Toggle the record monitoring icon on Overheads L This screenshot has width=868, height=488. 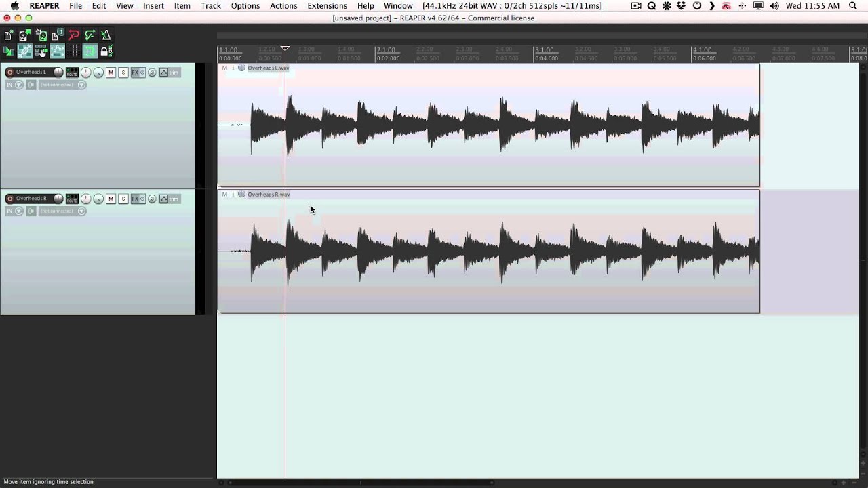tap(31, 85)
